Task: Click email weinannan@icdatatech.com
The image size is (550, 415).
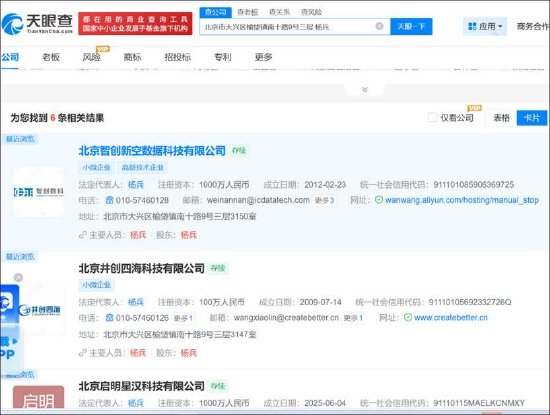Action: click(x=258, y=200)
